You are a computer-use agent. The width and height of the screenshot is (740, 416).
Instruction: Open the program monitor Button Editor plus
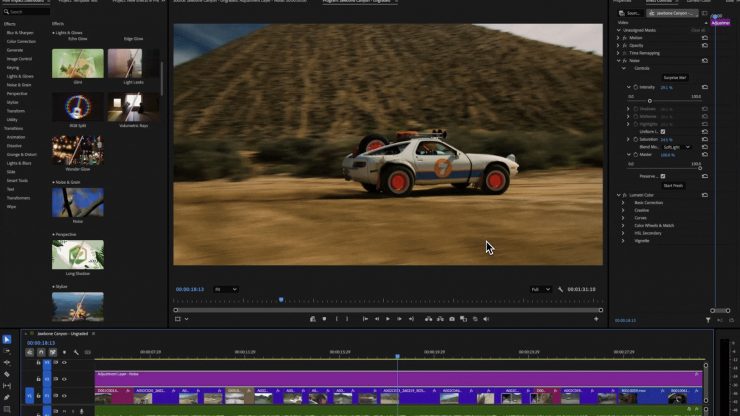coord(596,319)
